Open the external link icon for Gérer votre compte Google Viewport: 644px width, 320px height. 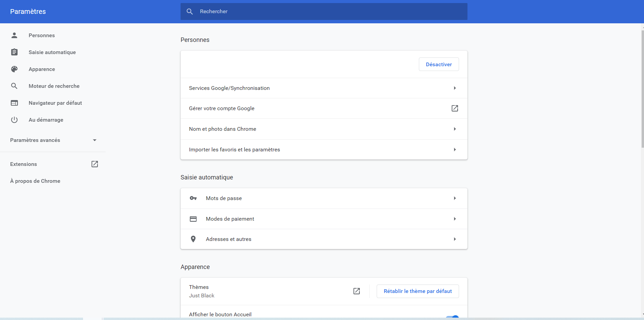(x=455, y=108)
